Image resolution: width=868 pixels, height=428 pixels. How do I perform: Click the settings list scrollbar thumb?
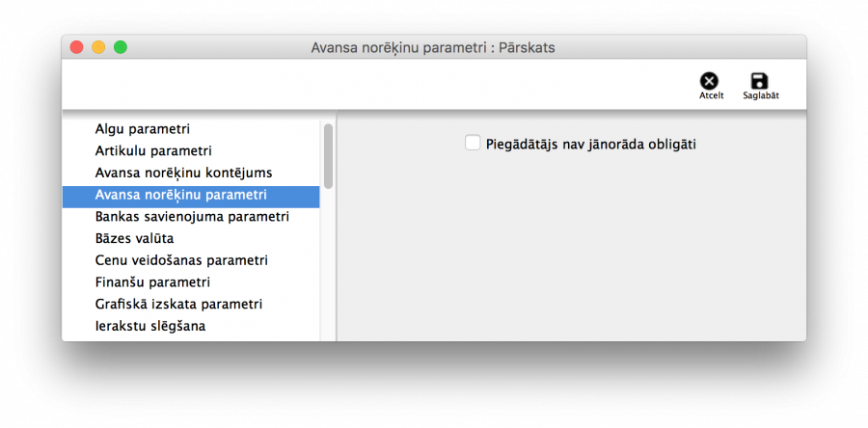click(x=328, y=156)
